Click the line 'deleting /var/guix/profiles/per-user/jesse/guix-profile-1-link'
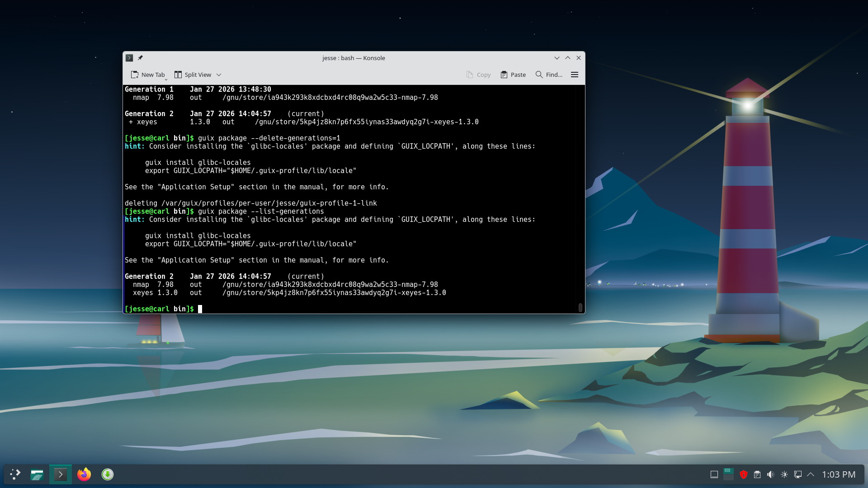868x488 pixels. tap(251, 203)
